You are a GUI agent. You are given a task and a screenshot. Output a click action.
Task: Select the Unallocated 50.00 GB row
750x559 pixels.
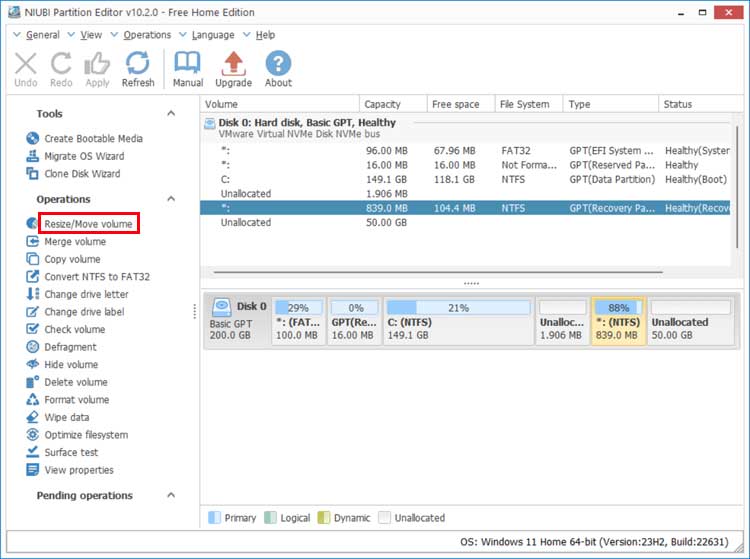coord(465,222)
